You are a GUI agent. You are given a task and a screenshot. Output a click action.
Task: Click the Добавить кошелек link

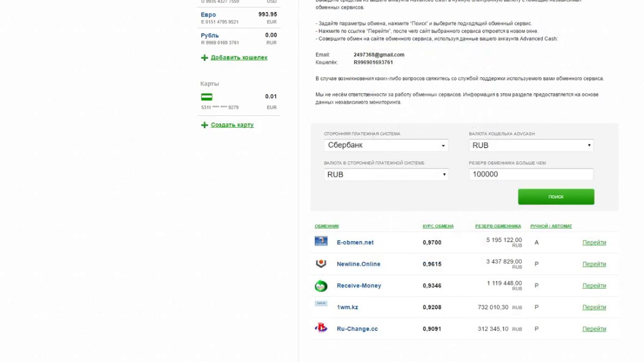[239, 57]
